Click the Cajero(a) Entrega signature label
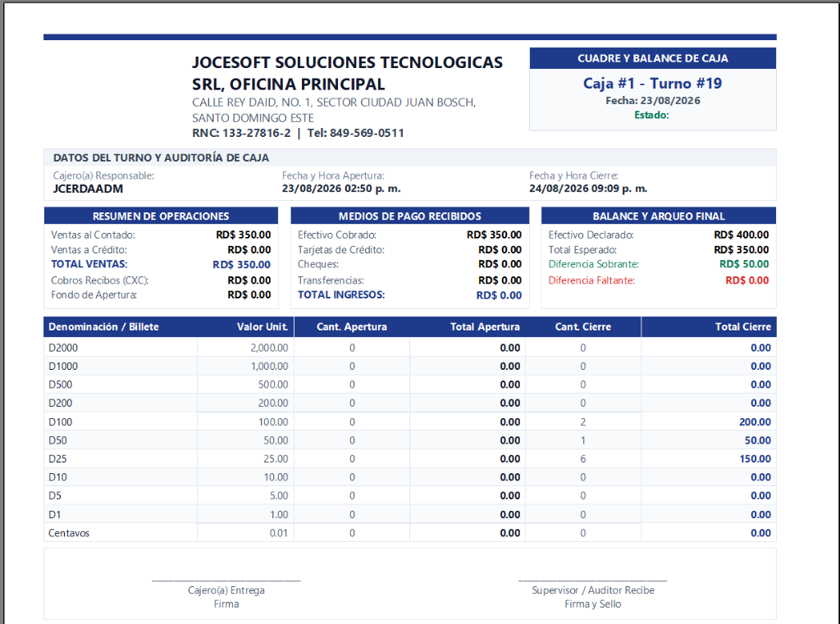 [226, 590]
